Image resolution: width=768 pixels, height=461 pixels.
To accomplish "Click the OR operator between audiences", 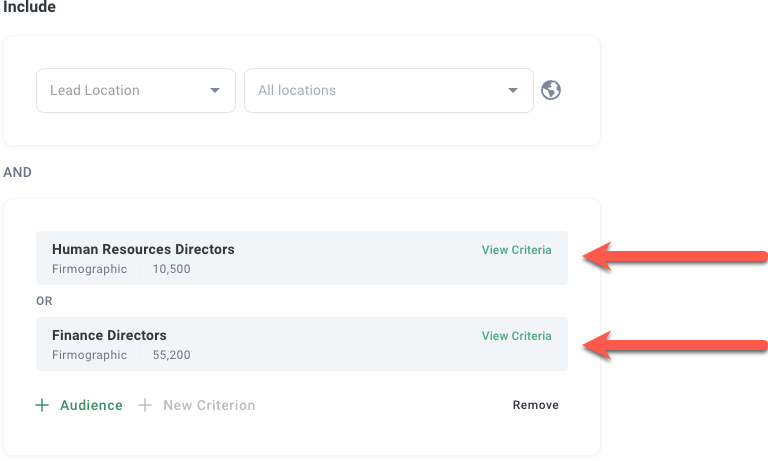I will 44,300.
